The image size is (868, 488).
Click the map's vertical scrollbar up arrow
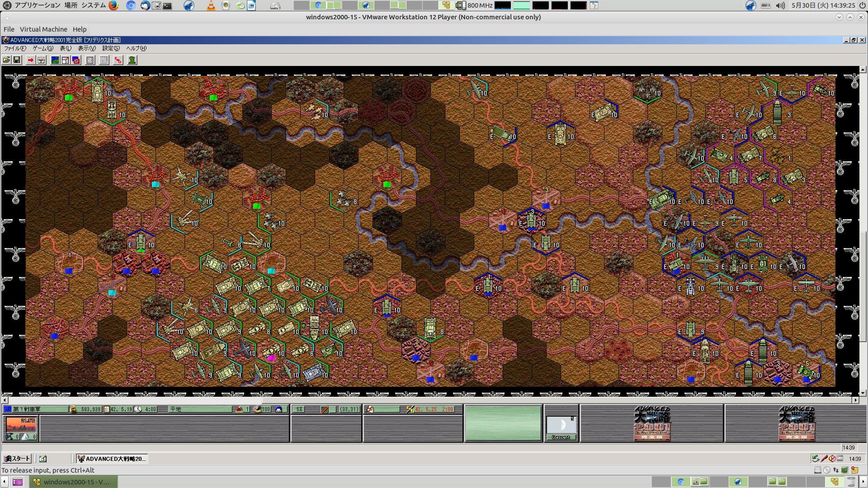click(x=863, y=70)
